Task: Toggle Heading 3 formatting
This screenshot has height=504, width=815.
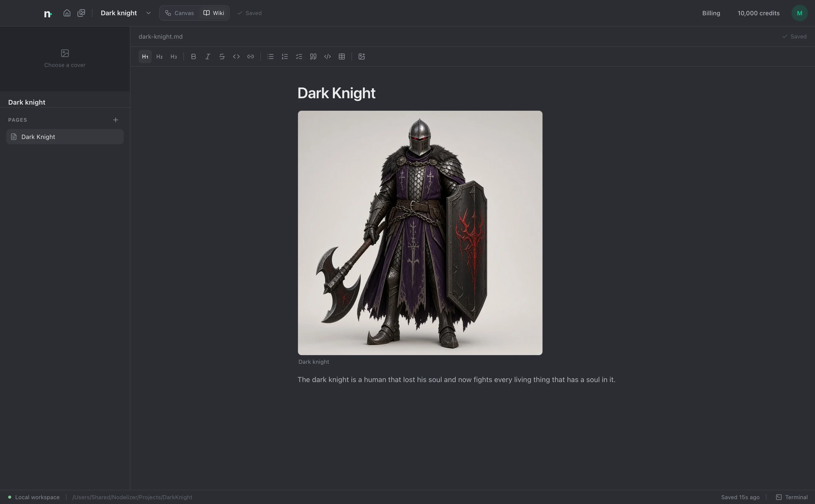Action: pos(174,57)
